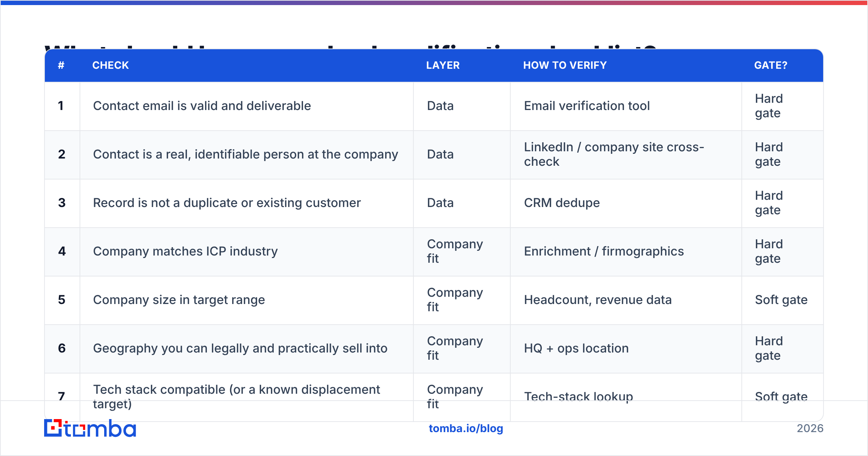Screen dimensions: 868x456
Task: Click the tomba logo
Action: [90, 428]
